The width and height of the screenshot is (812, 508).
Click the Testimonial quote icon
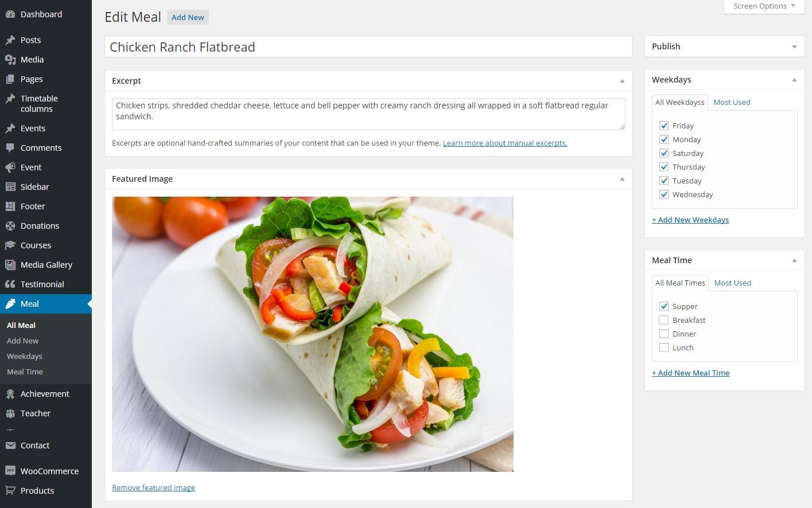(x=10, y=284)
